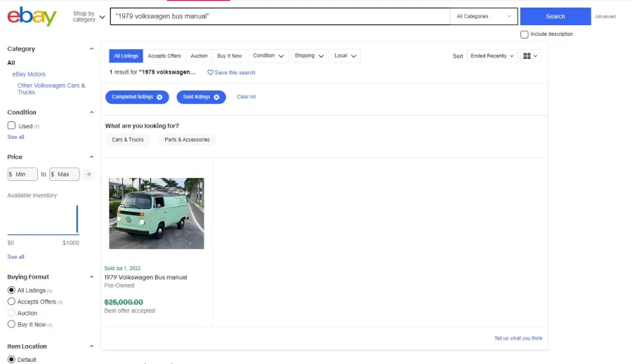Select the All Listings radio button
The width and height of the screenshot is (632, 364).
pyautogui.click(x=11, y=290)
